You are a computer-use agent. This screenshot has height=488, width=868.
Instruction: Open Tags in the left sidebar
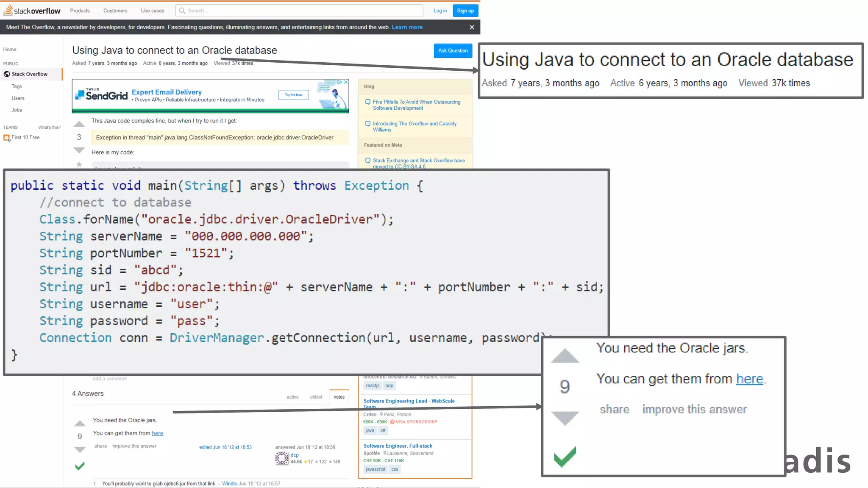17,86
